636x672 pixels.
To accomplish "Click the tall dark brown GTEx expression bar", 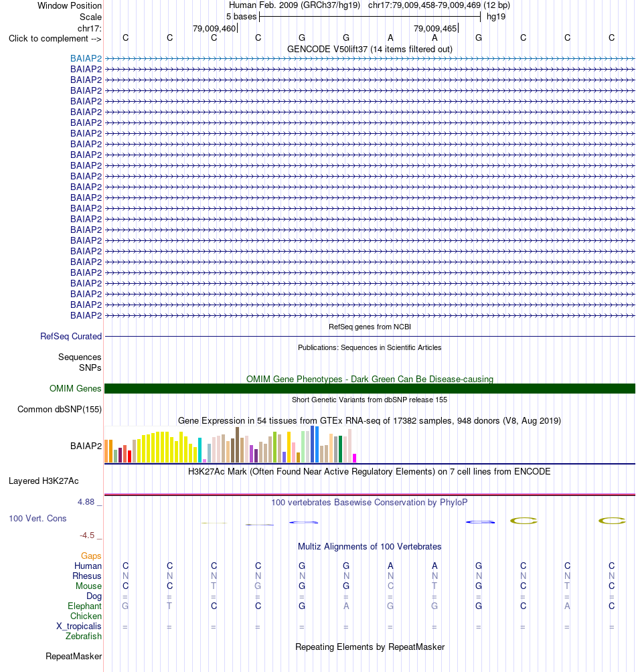I will [x=238, y=445].
